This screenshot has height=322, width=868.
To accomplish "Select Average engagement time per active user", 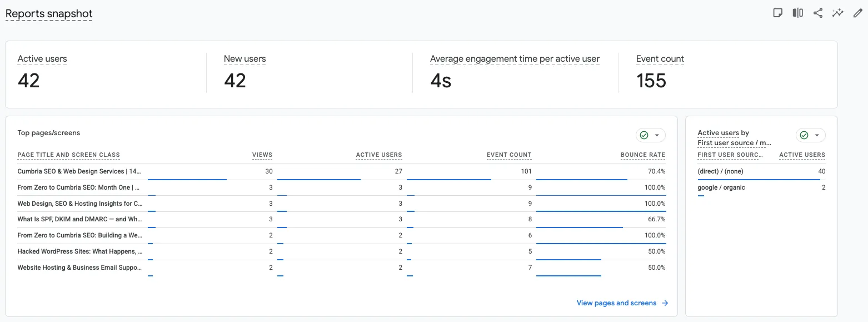I will pyautogui.click(x=515, y=59).
